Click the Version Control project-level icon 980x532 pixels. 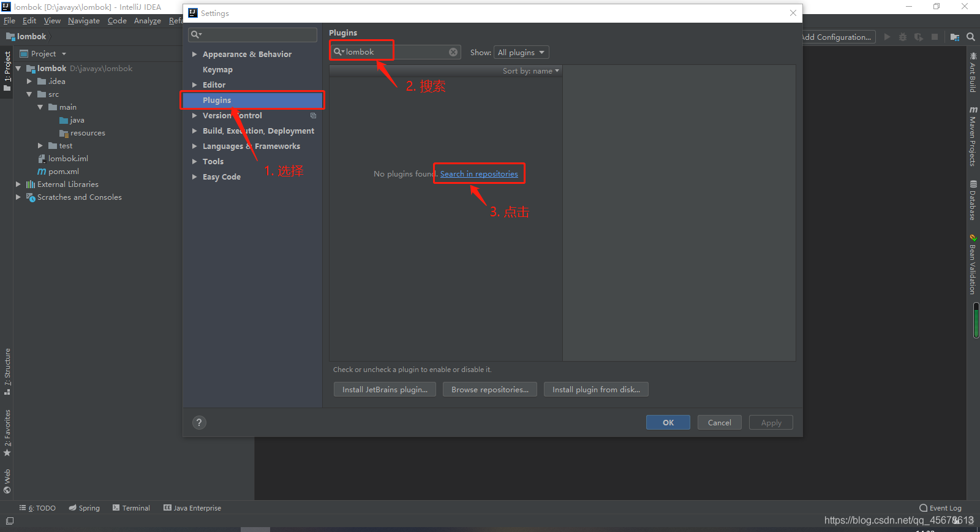(x=313, y=115)
